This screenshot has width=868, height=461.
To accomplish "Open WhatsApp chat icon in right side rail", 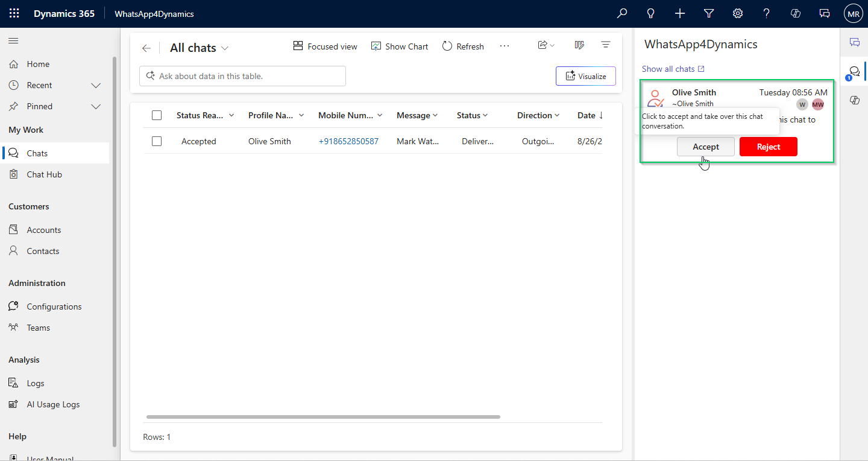I will (x=854, y=72).
